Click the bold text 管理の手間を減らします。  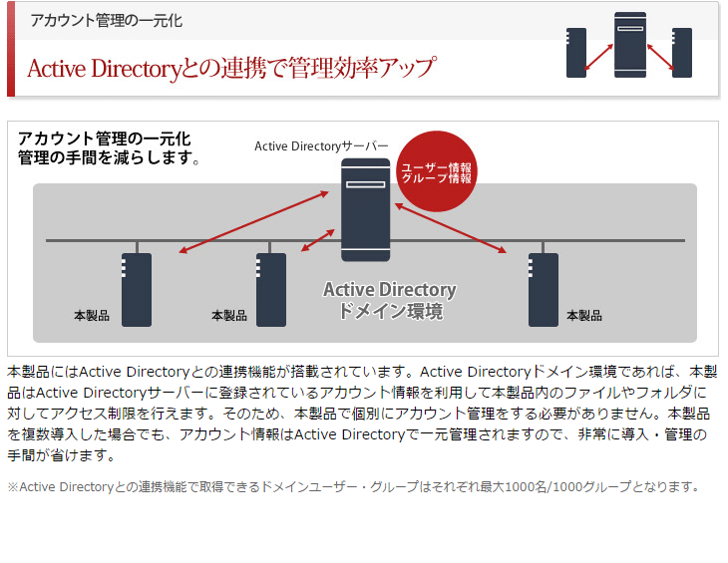coord(109,157)
